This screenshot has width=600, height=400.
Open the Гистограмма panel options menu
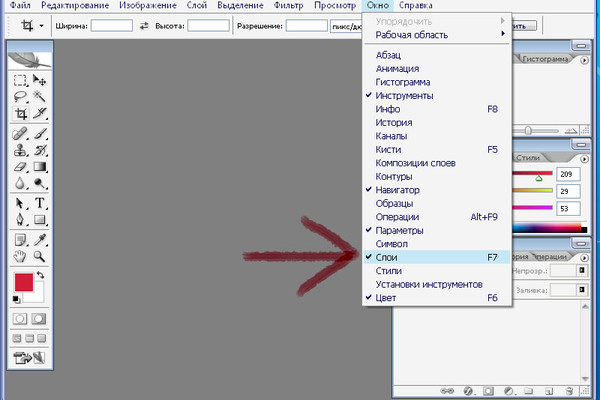[x=584, y=60]
